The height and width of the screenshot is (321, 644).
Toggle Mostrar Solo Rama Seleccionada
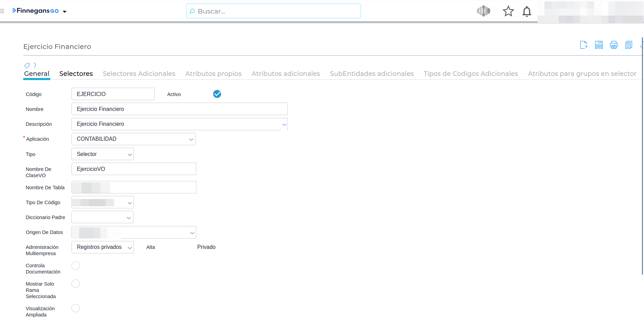76,284
